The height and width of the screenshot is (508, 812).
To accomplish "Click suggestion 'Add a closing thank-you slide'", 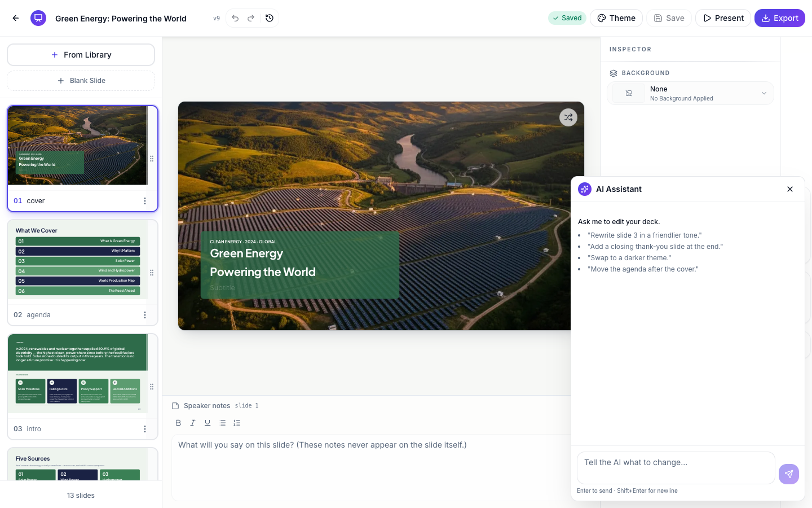I will [x=655, y=247].
